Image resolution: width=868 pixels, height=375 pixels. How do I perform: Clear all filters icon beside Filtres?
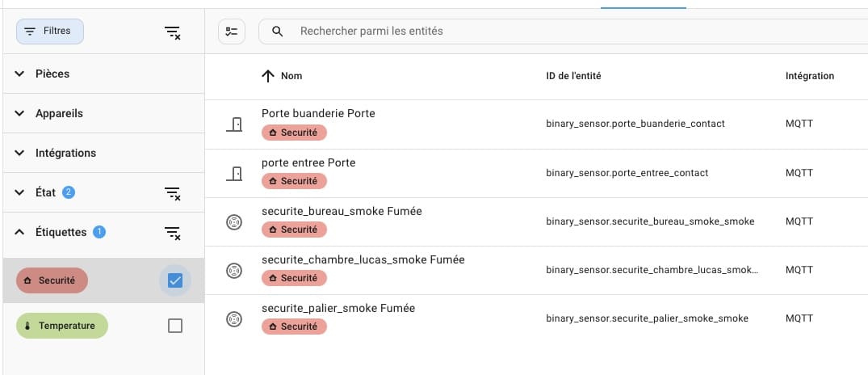(173, 32)
